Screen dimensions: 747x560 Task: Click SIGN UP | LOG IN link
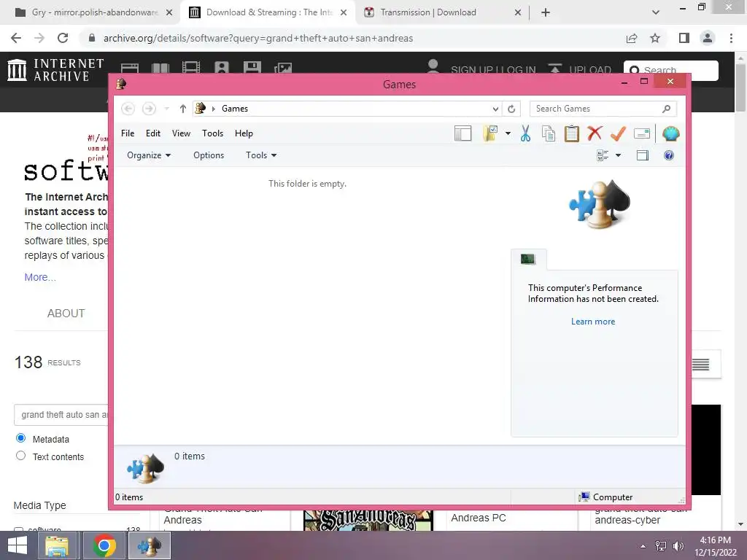[493, 70]
